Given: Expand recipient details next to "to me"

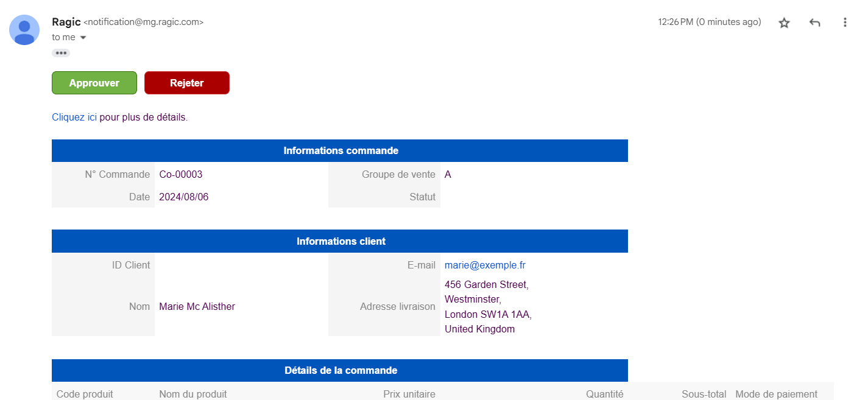Looking at the screenshot, I should (x=83, y=38).
